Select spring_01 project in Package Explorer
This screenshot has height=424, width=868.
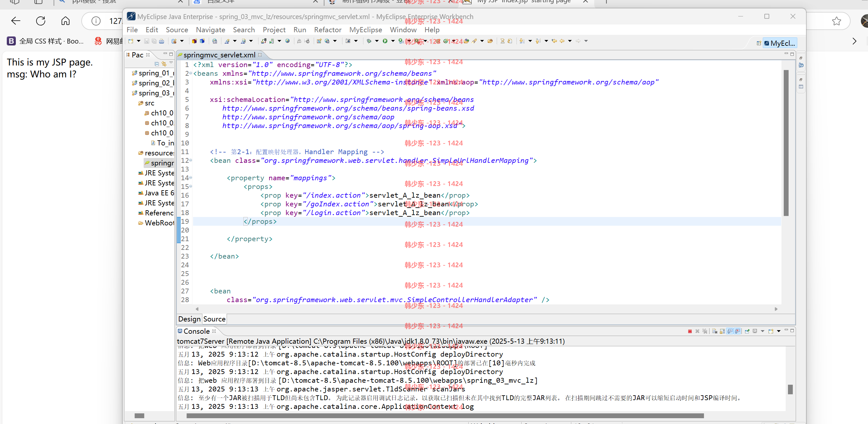tap(153, 73)
